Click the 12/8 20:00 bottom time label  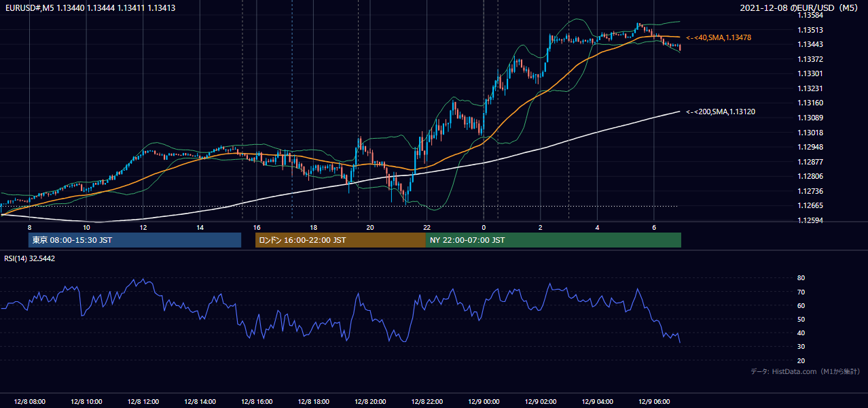click(x=370, y=401)
